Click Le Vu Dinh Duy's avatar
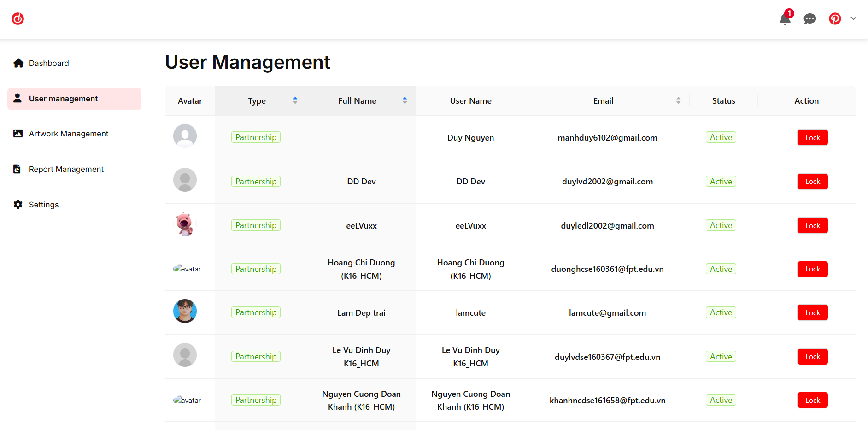The height and width of the screenshot is (430, 868). click(x=185, y=355)
